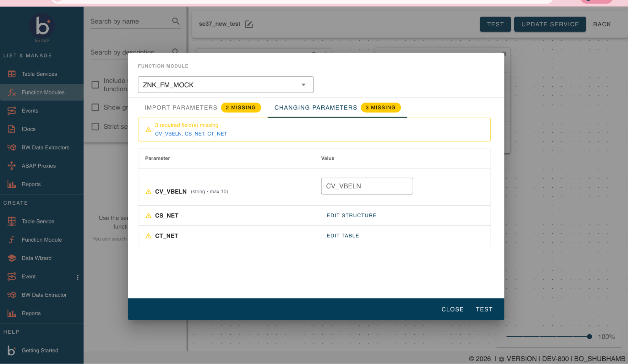Open the IDocs document icon

(12, 129)
